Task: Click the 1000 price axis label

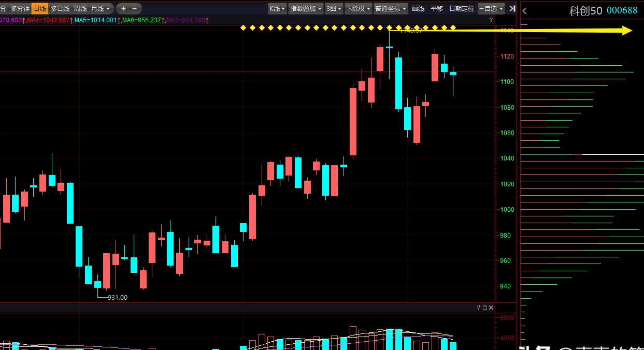Action: pos(507,210)
